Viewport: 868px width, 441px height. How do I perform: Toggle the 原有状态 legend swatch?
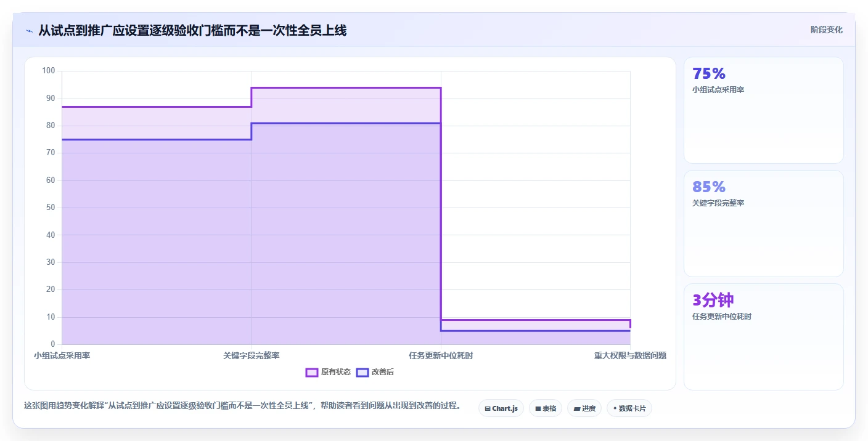(x=312, y=372)
